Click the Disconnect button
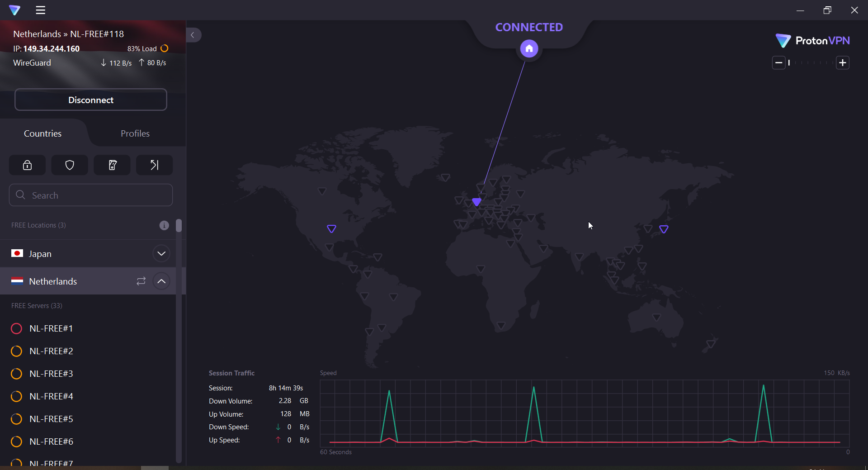Viewport: 868px width, 470px height. point(90,100)
